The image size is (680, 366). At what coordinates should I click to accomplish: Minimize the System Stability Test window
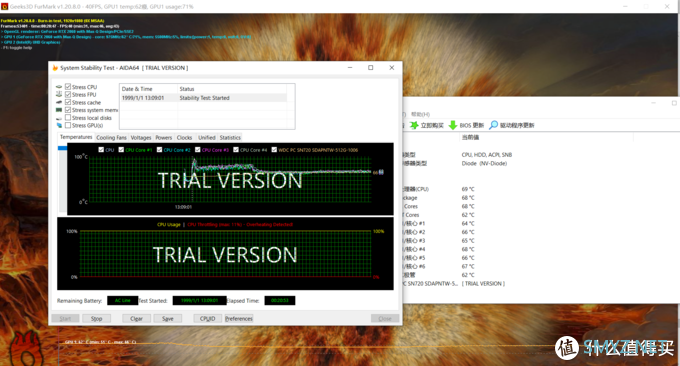coord(350,68)
